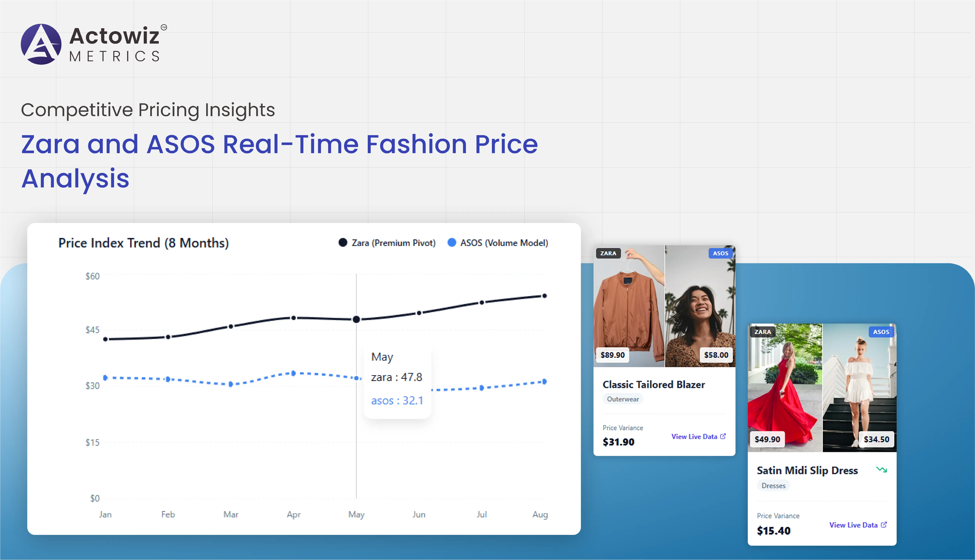975x560 pixels.
Task: Open View Live Data for Satin Midi Slip Dress
Action: click(853, 525)
